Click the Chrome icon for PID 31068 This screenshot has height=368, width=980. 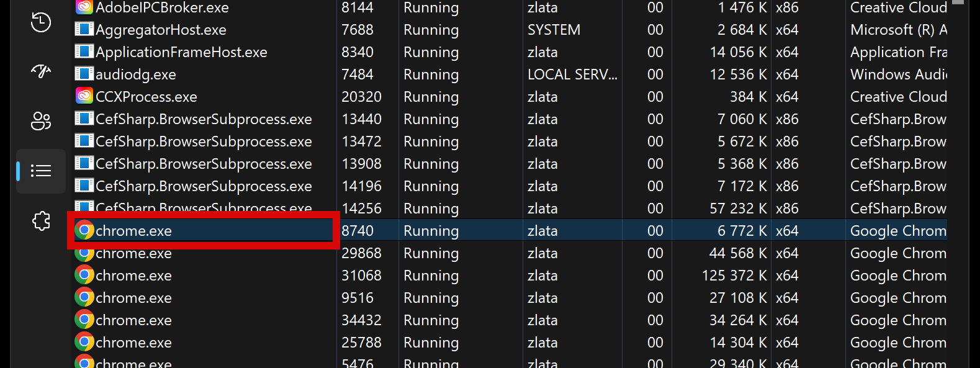(84, 275)
